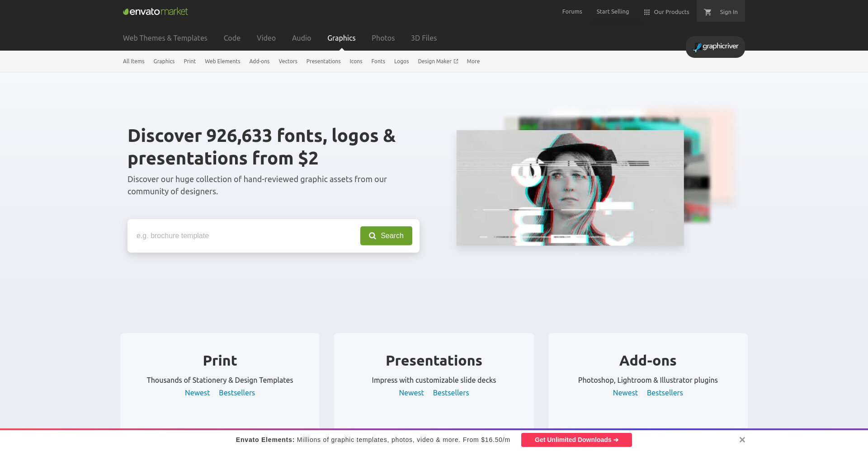Open the Print subcategory link

190,61
